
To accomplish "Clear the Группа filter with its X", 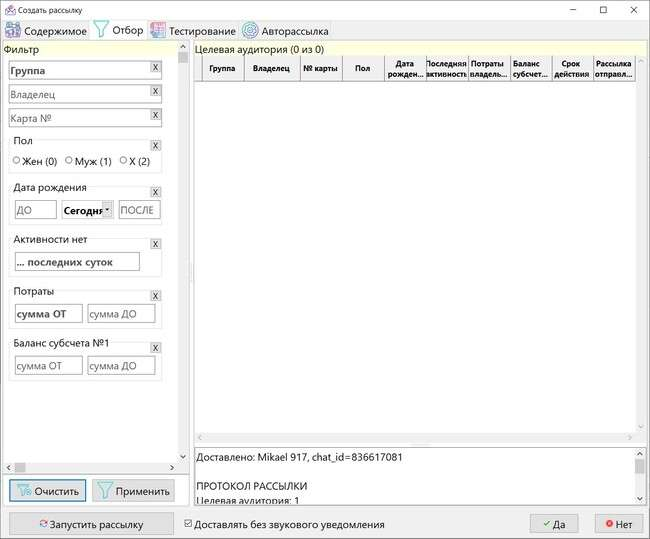I will (155, 68).
